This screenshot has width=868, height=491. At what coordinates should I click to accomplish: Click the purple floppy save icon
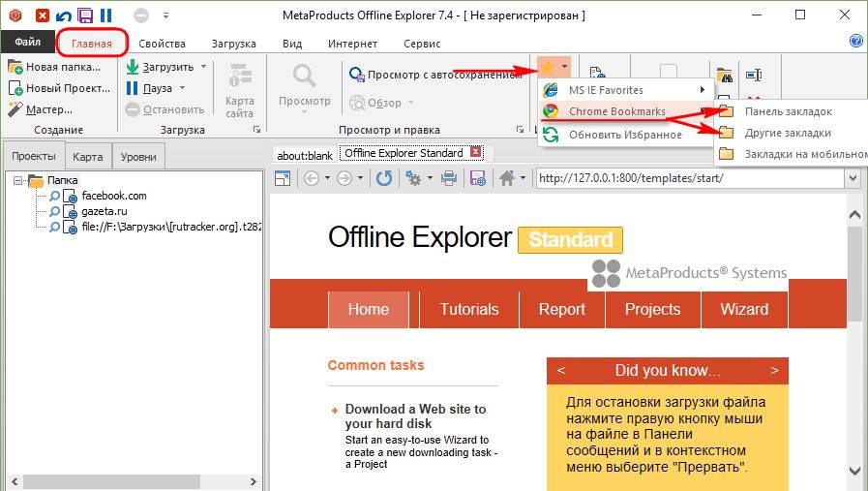[x=85, y=15]
